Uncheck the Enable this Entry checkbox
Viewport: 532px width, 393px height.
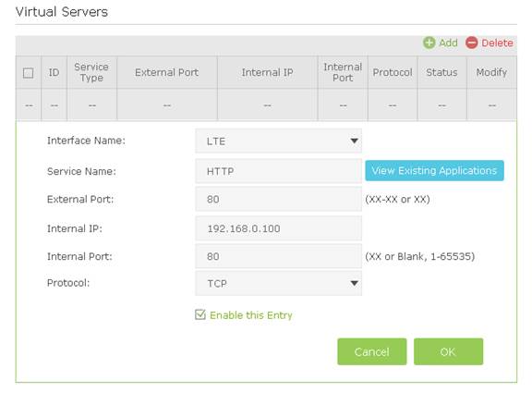(200, 315)
